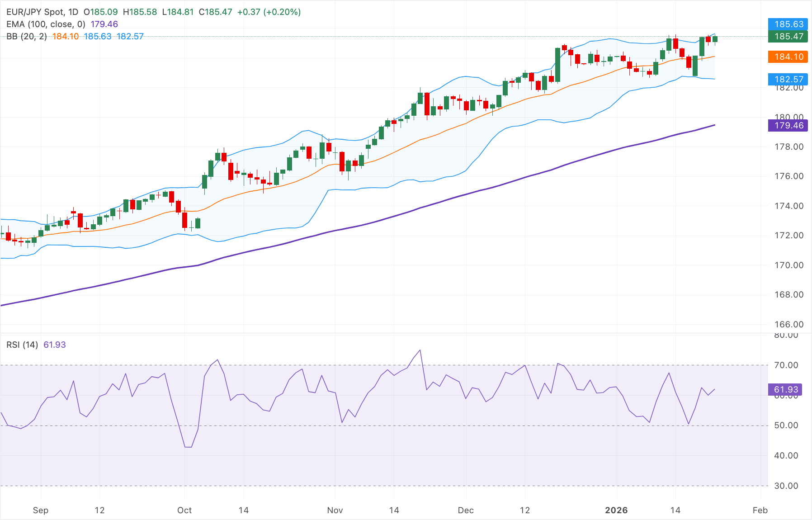Image resolution: width=812 pixels, height=520 pixels.
Task: Select the Sep label on the time axis
Action: tap(41, 510)
